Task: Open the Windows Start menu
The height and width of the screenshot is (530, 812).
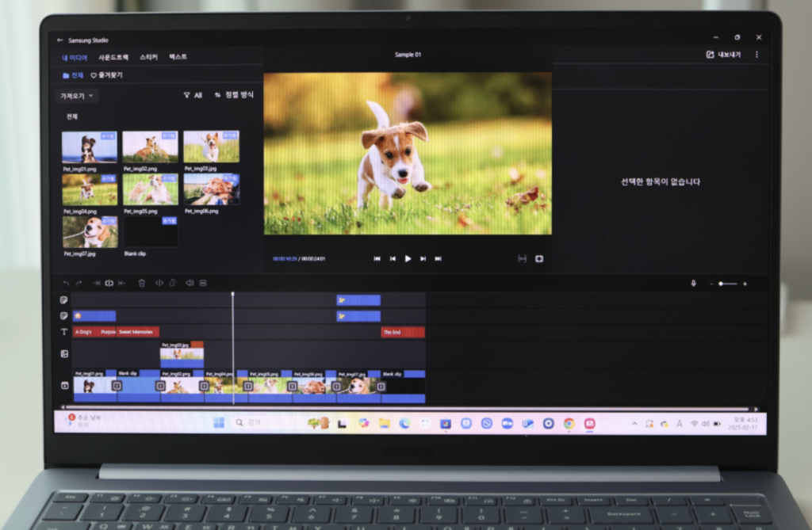Action: click(x=219, y=423)
